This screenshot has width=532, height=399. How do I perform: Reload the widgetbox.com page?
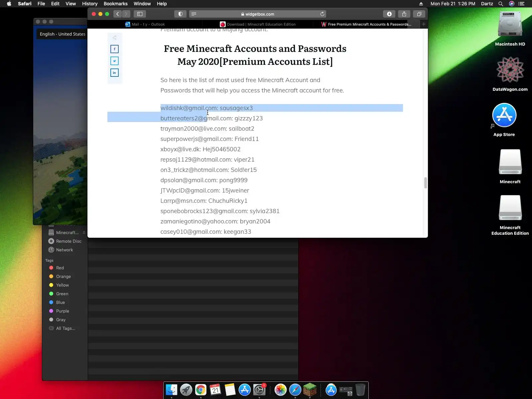[x=322, y=14]
